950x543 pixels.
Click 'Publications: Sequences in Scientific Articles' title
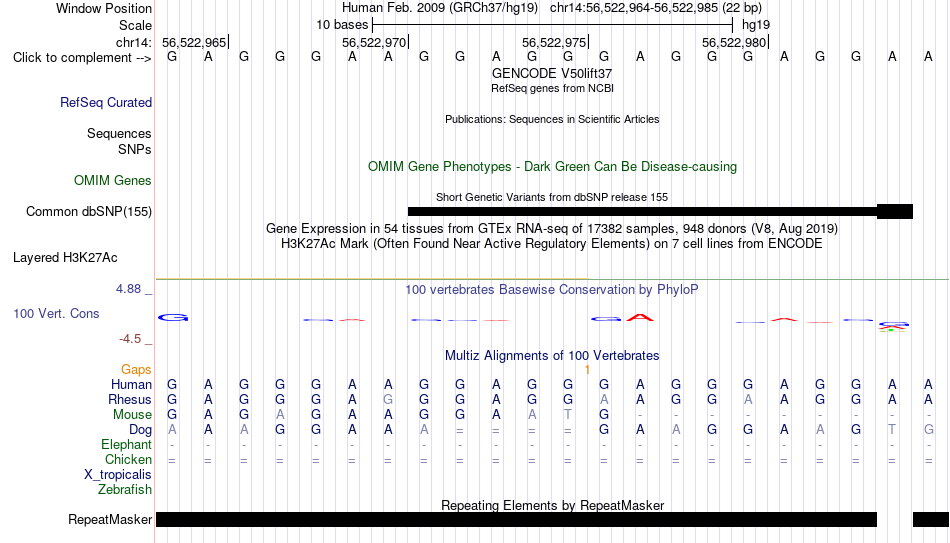552,119
